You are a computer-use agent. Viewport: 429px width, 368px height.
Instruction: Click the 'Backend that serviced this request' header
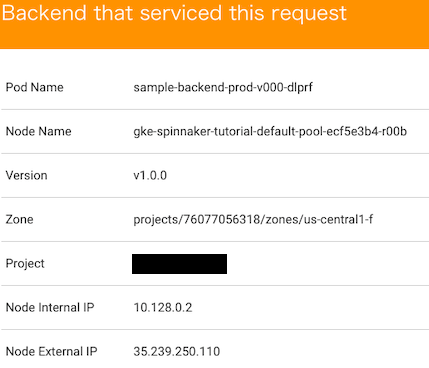(174, 14)
